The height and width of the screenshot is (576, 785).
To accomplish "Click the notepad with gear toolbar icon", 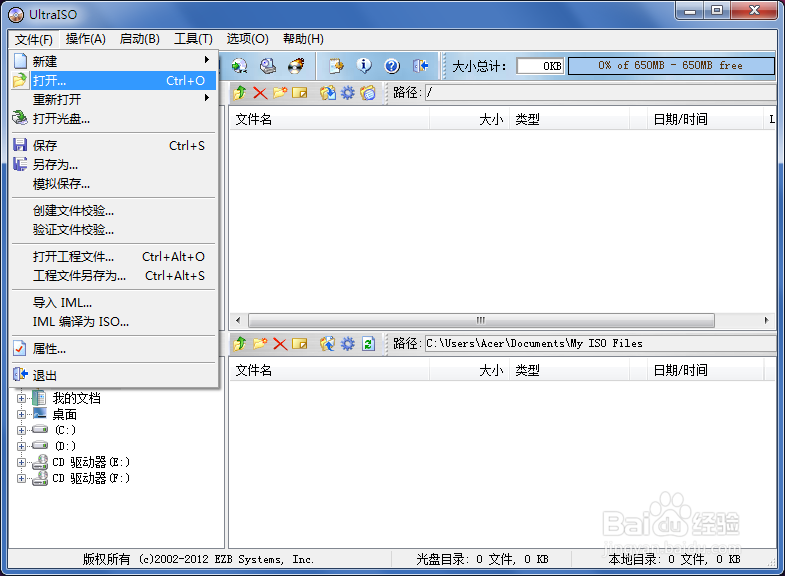I will [x=336, y=66].
